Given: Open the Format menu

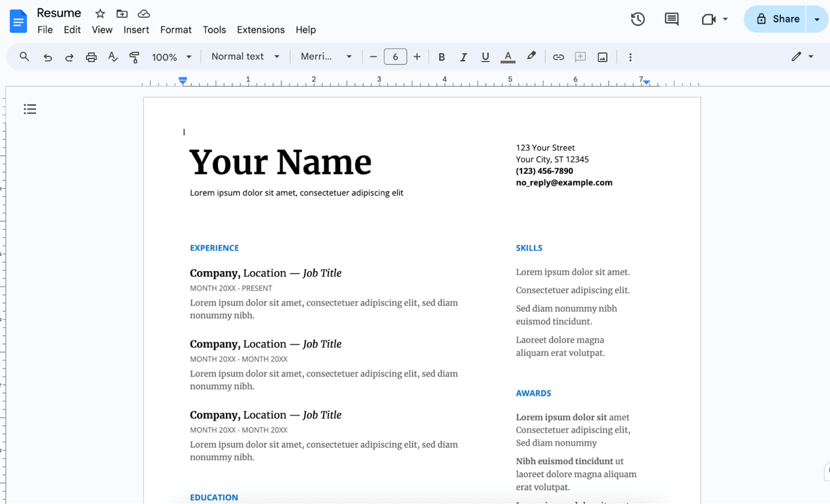Looking at the screenshot, I should tap(176, 30).
